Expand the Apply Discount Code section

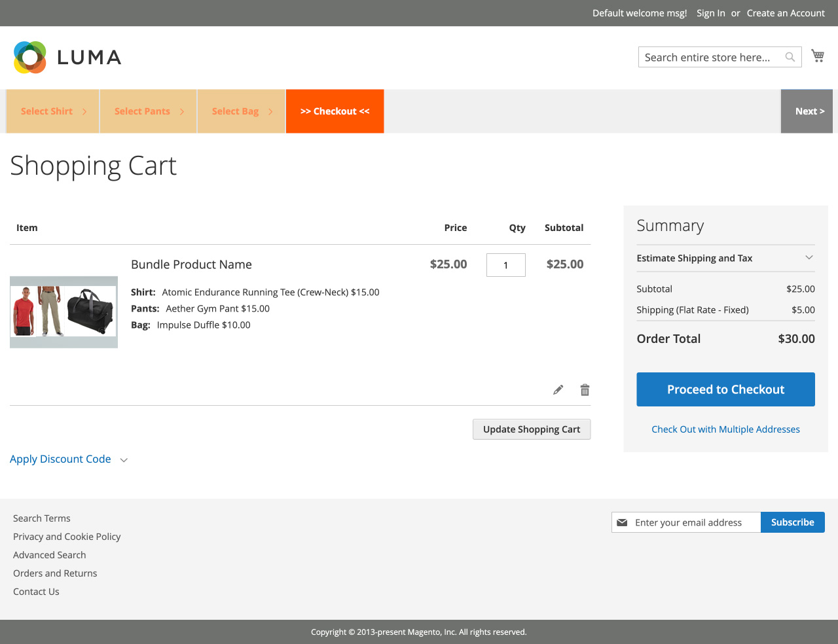(x=60, y=459)
